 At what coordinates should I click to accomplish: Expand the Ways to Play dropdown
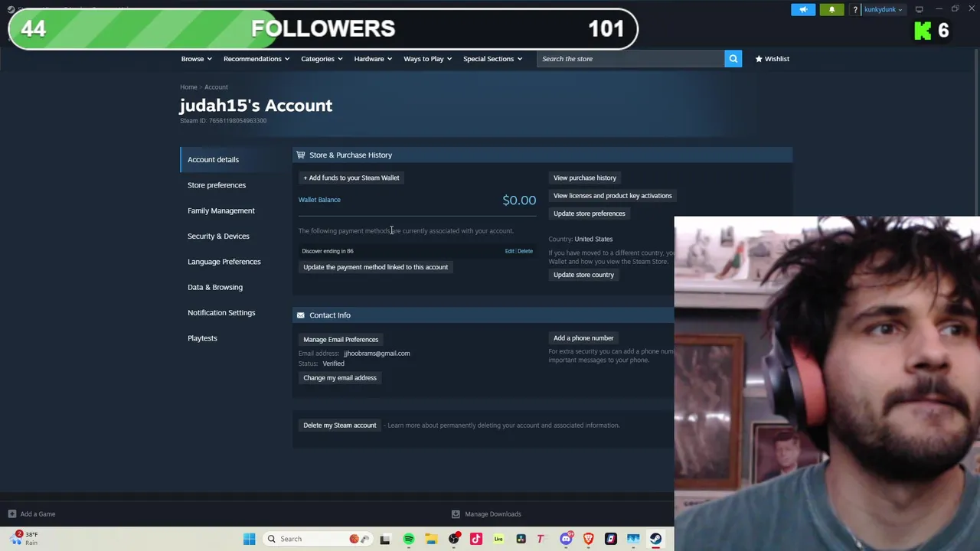427,59
